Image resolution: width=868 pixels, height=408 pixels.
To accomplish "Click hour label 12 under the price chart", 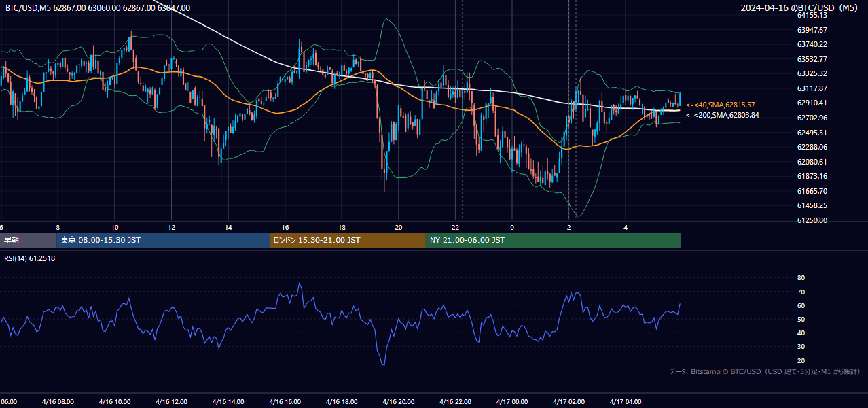I will 171,227.
